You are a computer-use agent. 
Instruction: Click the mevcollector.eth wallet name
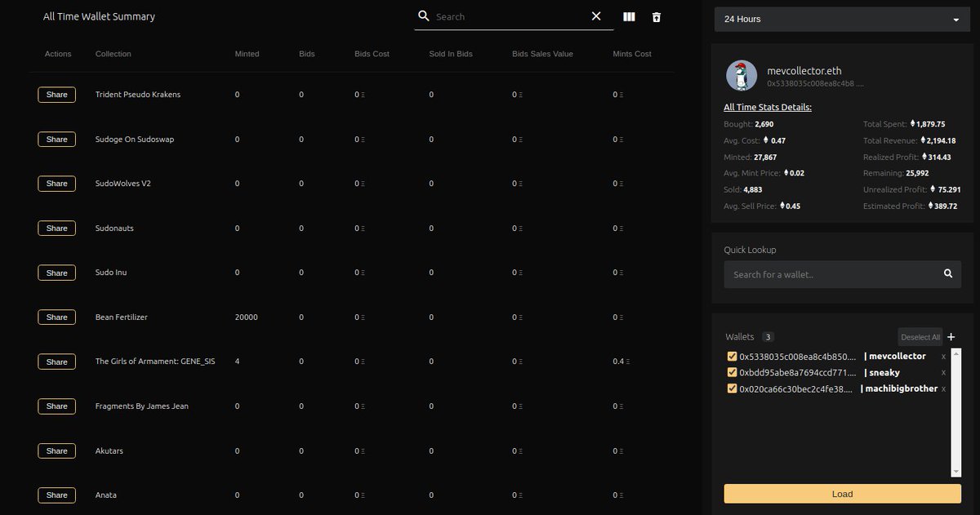[805, 71]
